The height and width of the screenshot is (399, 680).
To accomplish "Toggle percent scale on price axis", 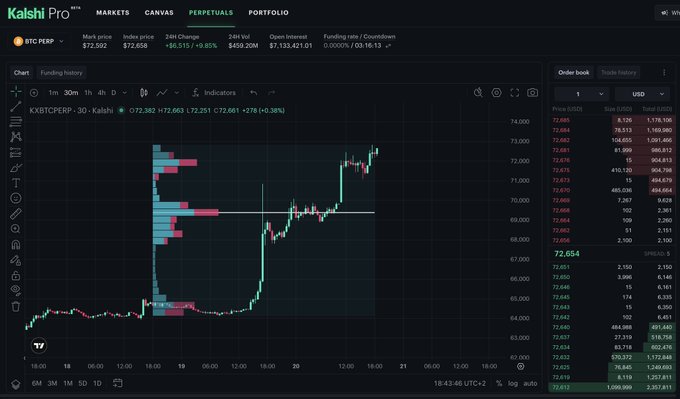I will click(499, 383).
